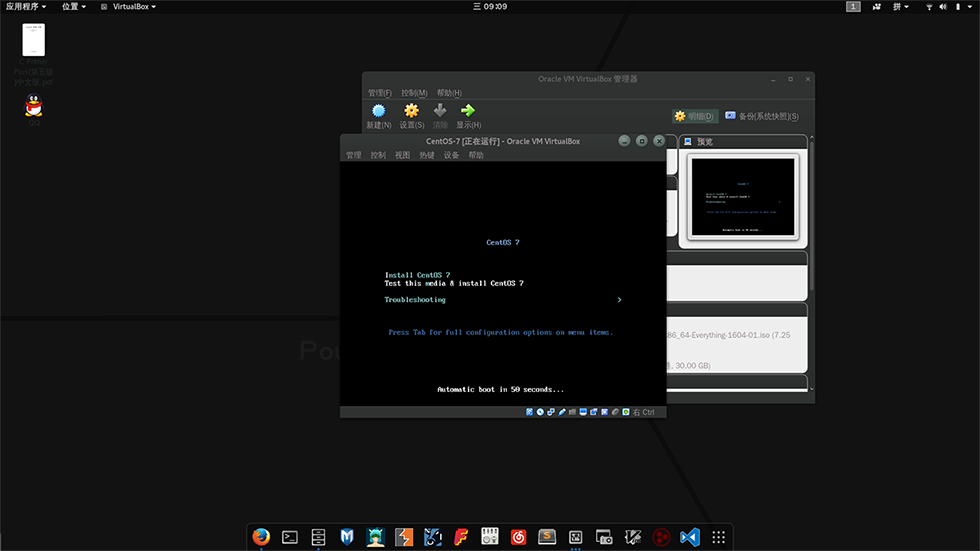Launch Firefox from the dock

pos(261,536)
